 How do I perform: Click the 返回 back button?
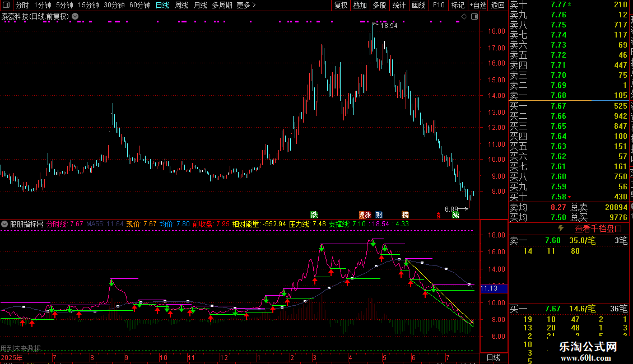[498, 5]
